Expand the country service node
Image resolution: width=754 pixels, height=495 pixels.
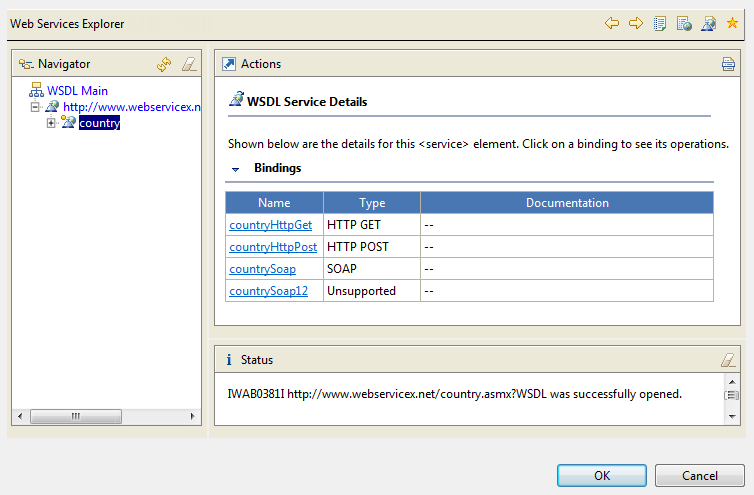(52, 123)
